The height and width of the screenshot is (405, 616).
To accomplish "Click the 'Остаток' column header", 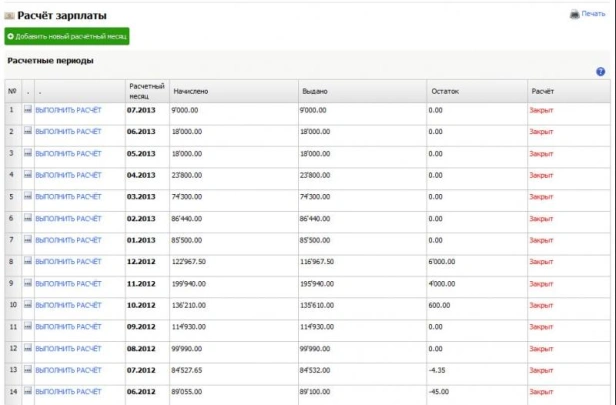I will 442,91.
